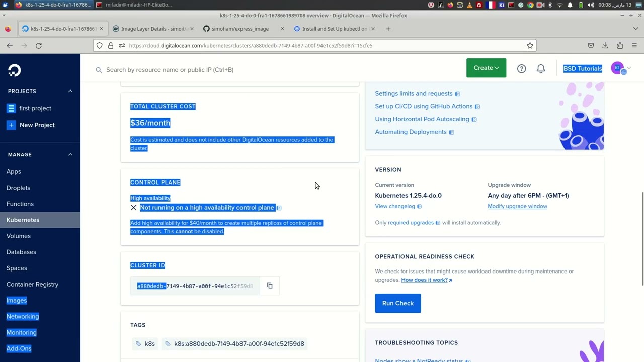Open the View changelog link
The image size is (644, 362).
click(x=395, y=206)
